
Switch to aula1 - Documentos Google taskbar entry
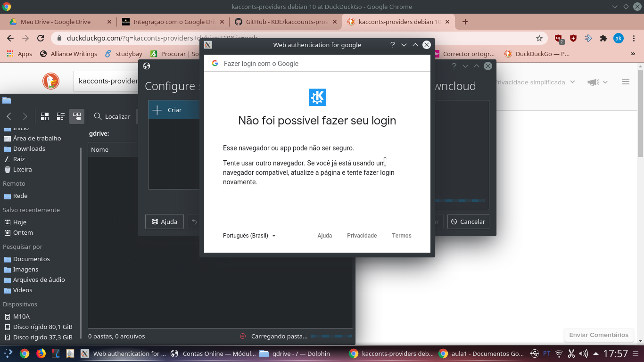pos(482,354)
